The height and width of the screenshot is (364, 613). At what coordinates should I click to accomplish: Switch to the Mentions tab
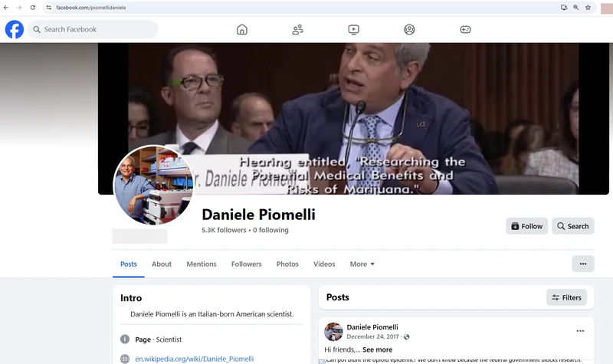[202, 264]
